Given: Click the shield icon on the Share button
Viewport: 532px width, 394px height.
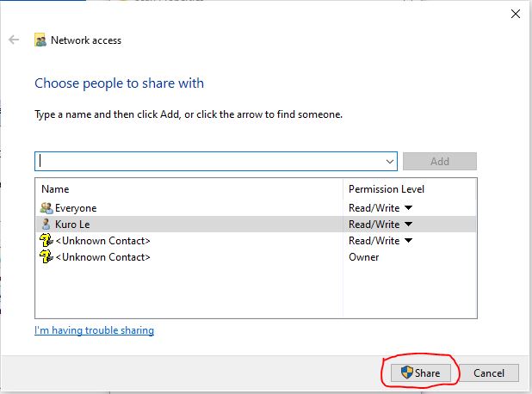Looking at the screenshot, I should (406, 373).
